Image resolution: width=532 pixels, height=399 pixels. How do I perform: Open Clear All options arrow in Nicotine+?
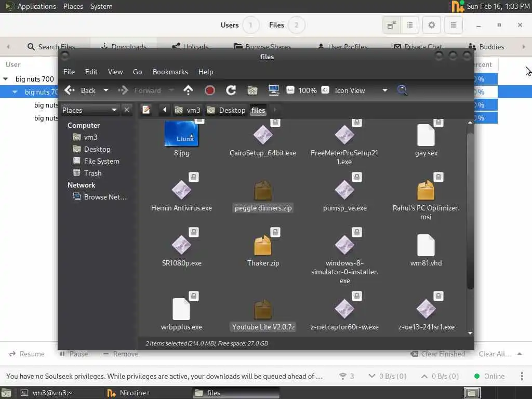click(x=520, y=354)
